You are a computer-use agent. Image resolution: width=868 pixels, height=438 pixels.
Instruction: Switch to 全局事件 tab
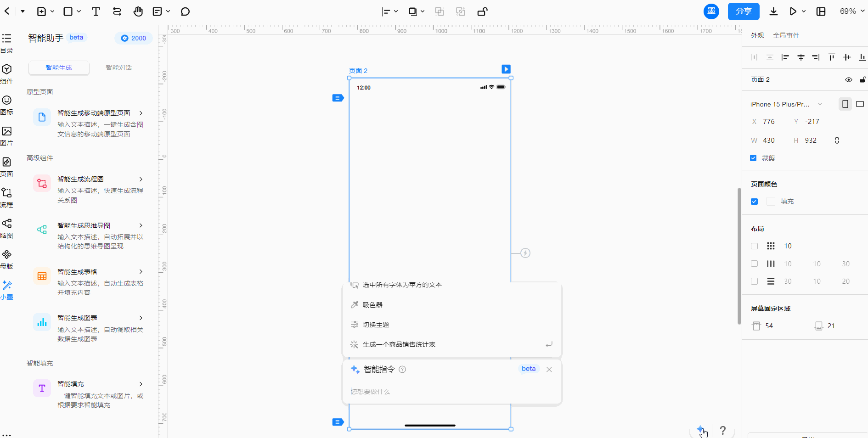(786, 35)
